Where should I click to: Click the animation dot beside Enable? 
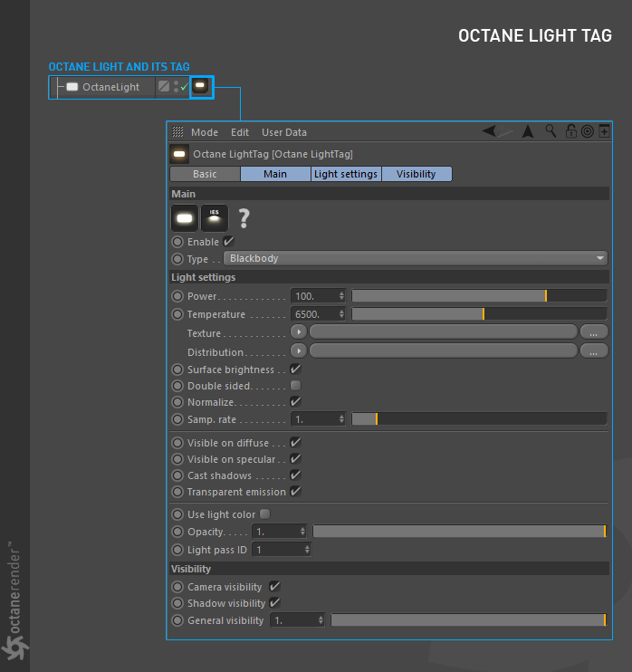(x=177, y=242)
